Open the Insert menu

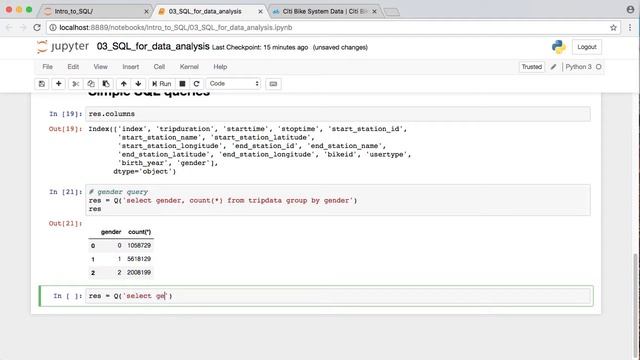click(x=131, y=67)
